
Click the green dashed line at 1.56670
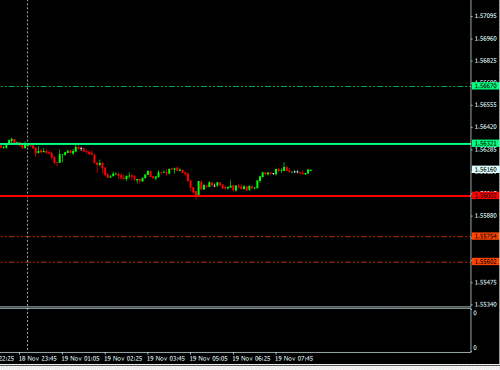pyautogui.click(x=235, y=86)
